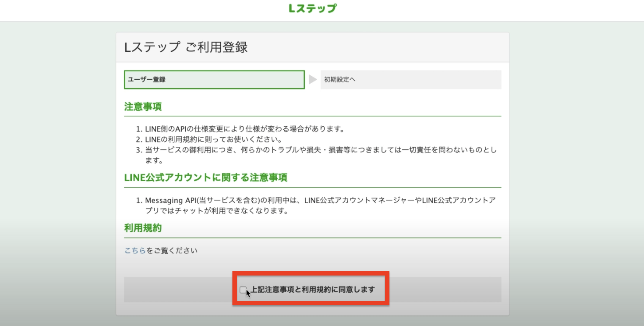644x326 pixels.
Task: Click the text LINE側のAPIの仕様変更により仕様が変わる場合があります
Action: [x=245, y=129]
